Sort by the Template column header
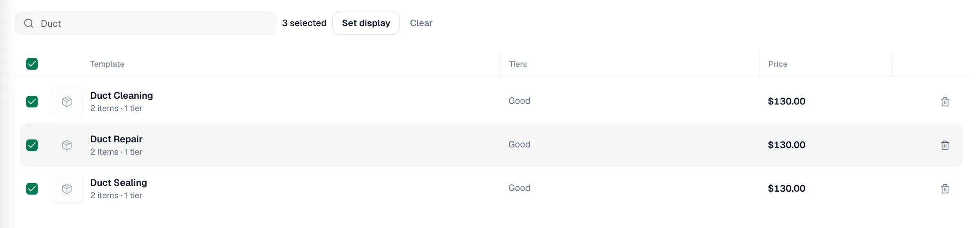Image resolution: width=980 pixels, height=228 pixels. point(107,64)
